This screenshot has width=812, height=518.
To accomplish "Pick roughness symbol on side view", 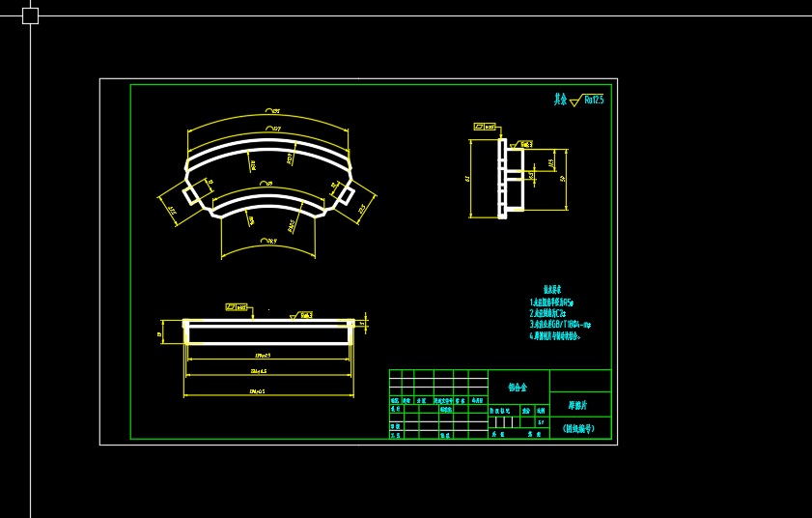I will coord(521,145).
